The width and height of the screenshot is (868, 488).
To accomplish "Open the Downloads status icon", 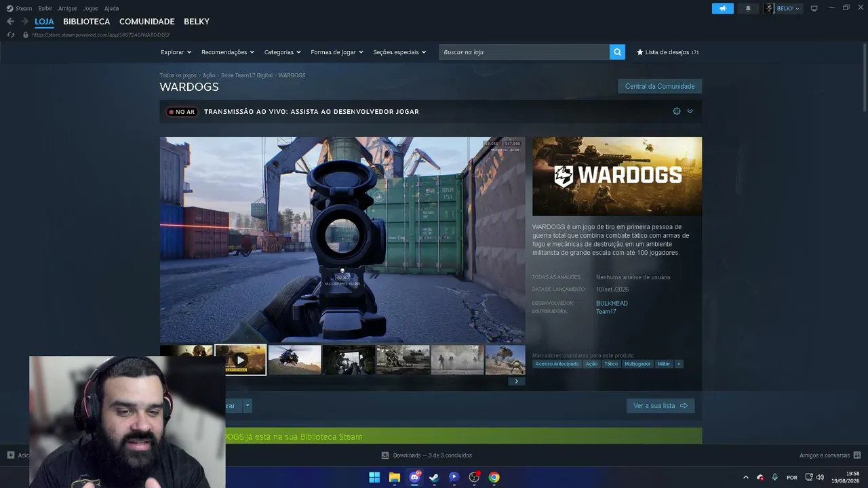I will pos(385,455).
